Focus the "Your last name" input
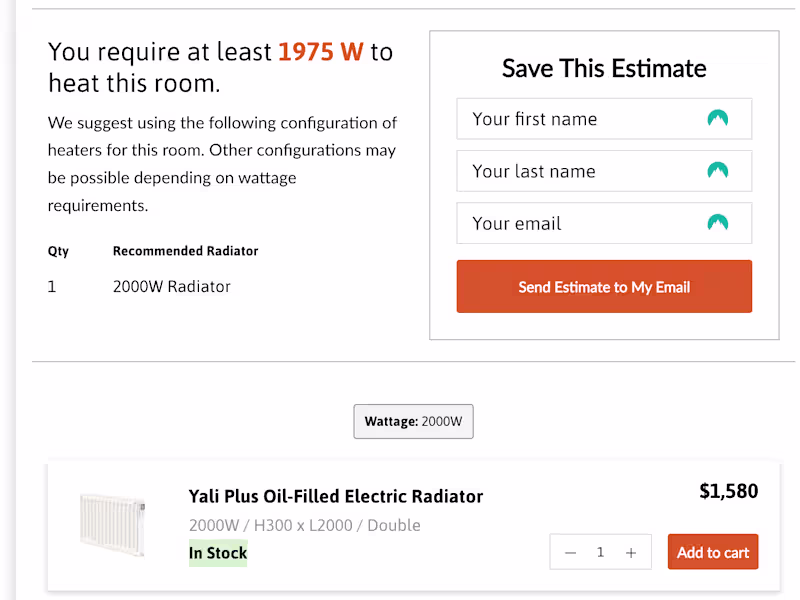This screenshot has width=800, height=600. tap(580, 171)
